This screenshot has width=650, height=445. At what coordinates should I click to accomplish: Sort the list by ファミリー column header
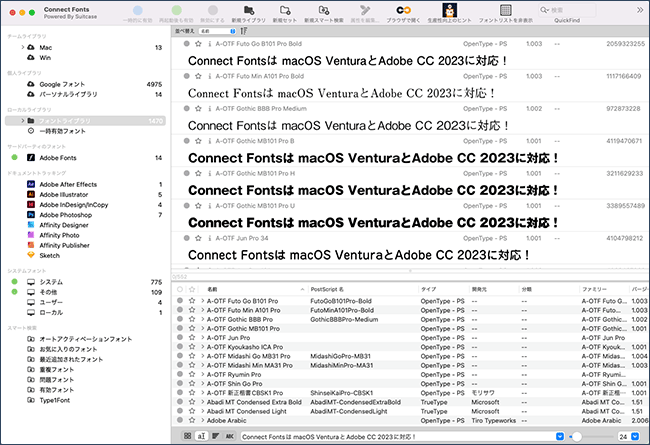[594, 289]
